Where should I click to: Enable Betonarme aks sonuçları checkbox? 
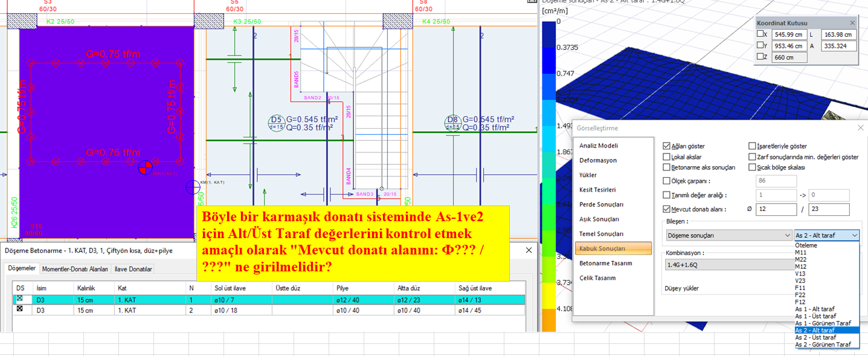pyautogui.click(x=667, y=167)
